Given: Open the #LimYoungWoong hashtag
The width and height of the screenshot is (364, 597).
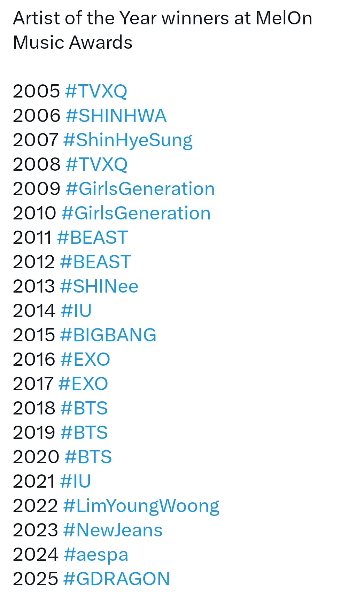Looking at the screenshot, I should [x=141, y=506].
